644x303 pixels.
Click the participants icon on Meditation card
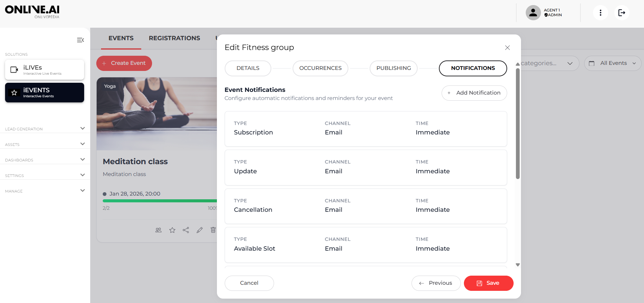158,230
